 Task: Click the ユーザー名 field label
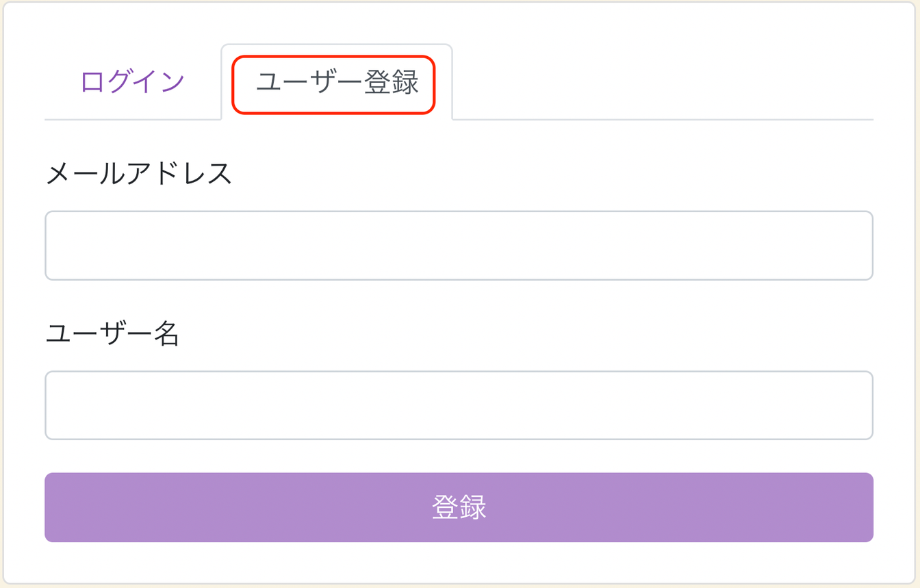coord(112,334)
